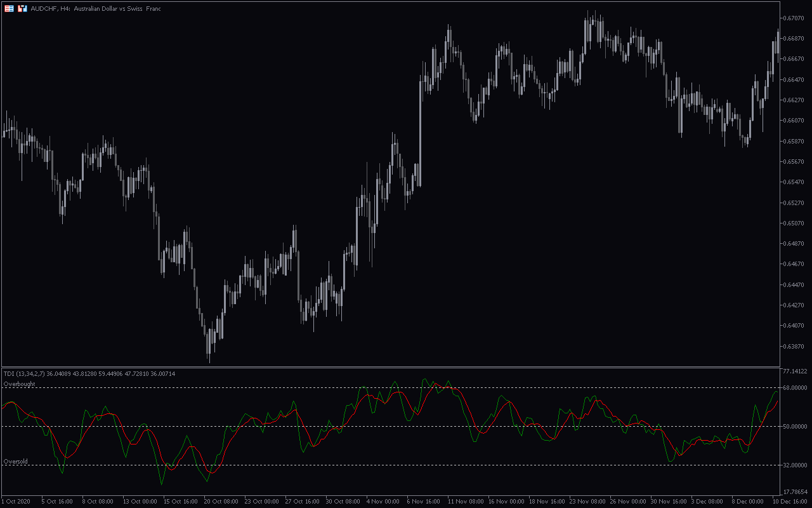
Task: Click the 3 Dec 08:00 time label
Action: click(x=707, y=502)
